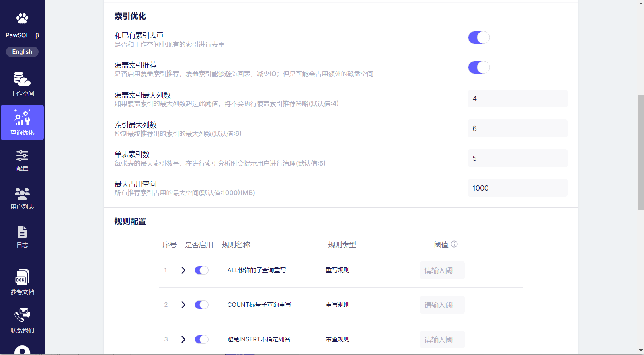
Task: Disable the 覆盖索引推荐 switch
Action: pos(478,68)
